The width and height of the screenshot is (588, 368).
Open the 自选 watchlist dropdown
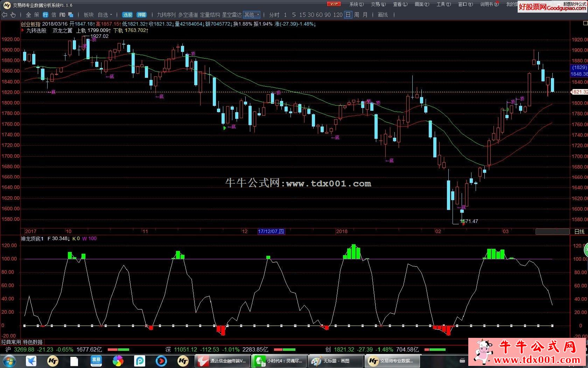pyautogui.click(x=105, y=15)
